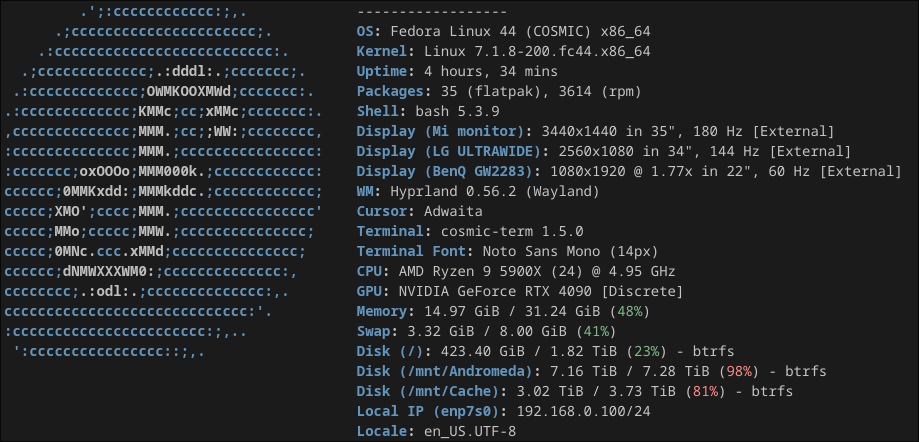Click the OS line reading Fedora Linux 44
This screenshot has height=442, width=919.
503,32
